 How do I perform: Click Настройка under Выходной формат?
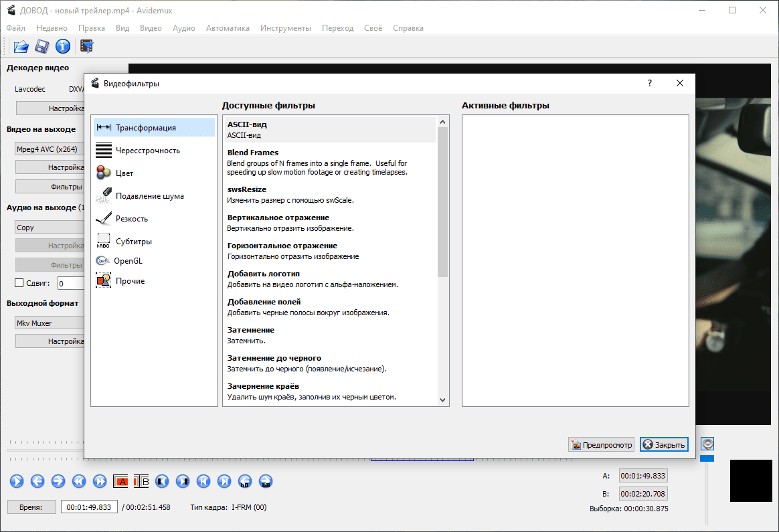pyautogui.click(x=50, y=341)
